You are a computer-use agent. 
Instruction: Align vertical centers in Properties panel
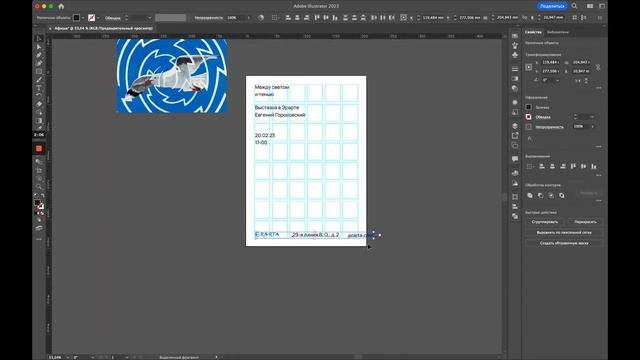click(584, 166)
